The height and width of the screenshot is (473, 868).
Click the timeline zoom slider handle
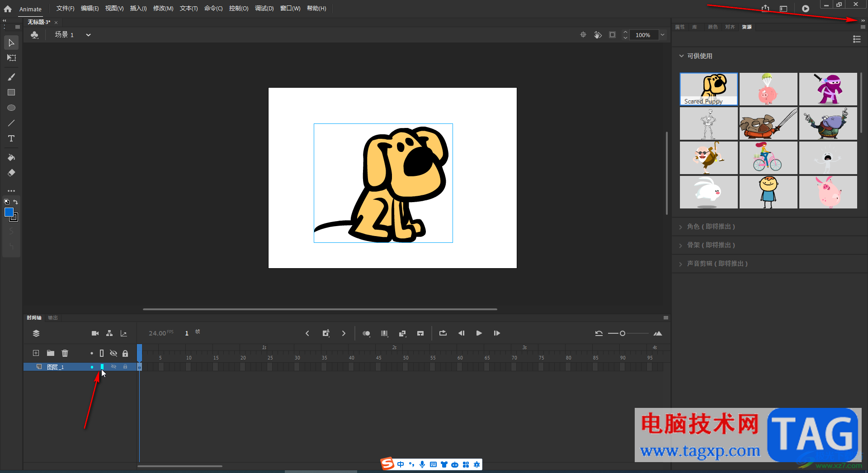(x=623, y=333)
